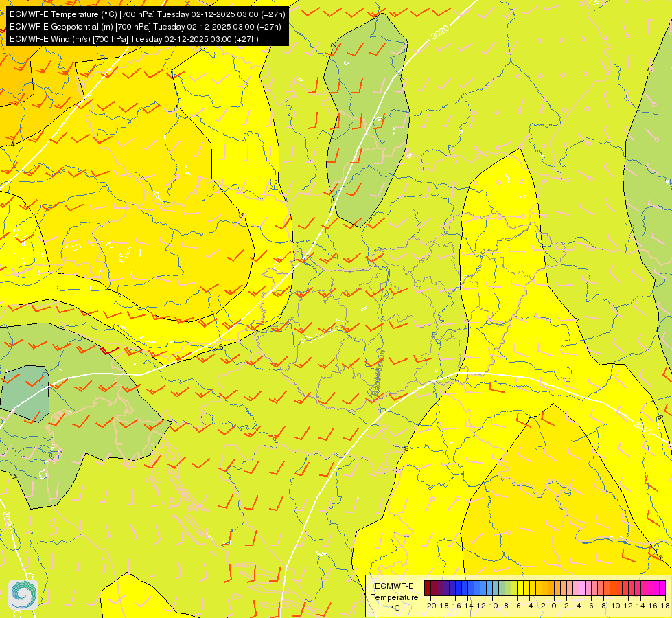Select the ECMWF-E Geopotential 700 hPa title line
The height and width of the screenshot is (618, 672).
146,27
